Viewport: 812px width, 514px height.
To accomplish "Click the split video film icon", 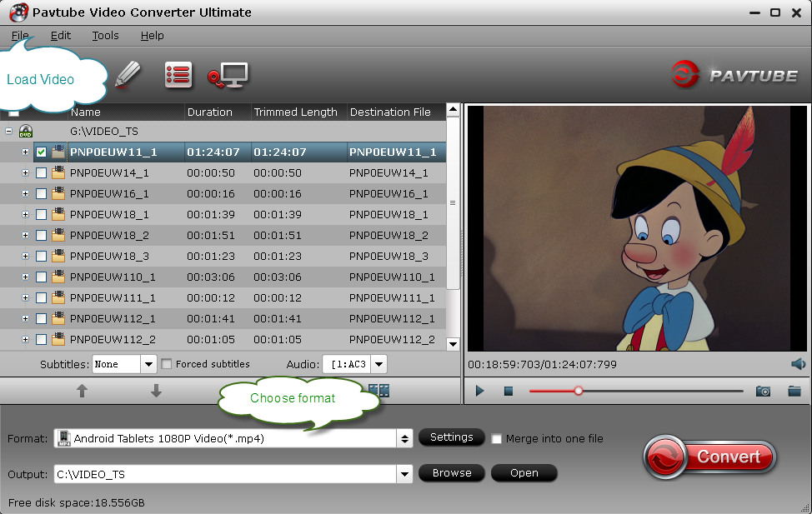I will (379, 390).
